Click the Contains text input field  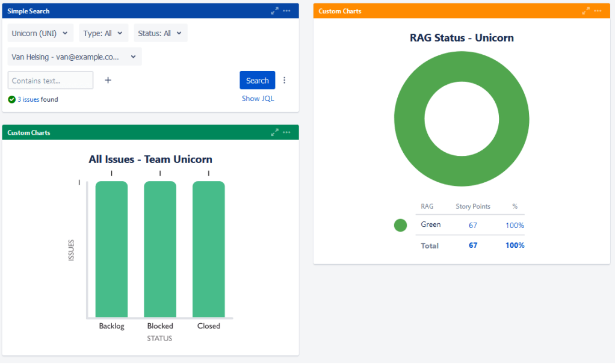coord(51,81)
